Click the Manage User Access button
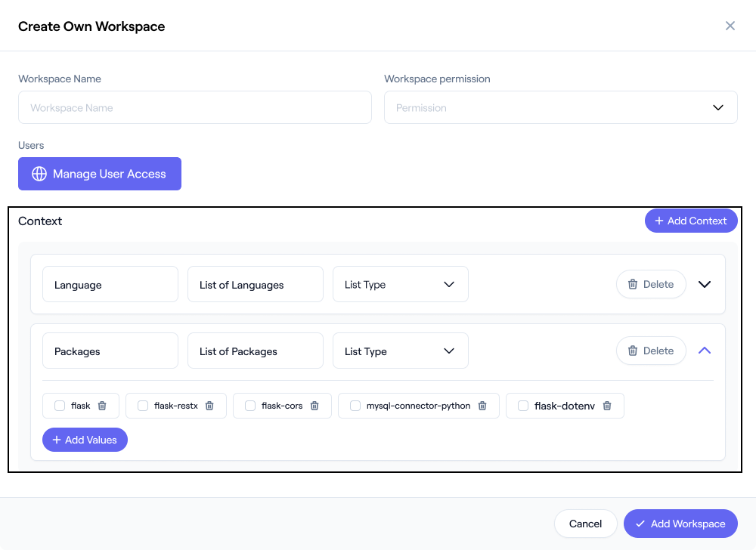Image resolution: width=756 pixels, height=550 pixels. [100, 174]
